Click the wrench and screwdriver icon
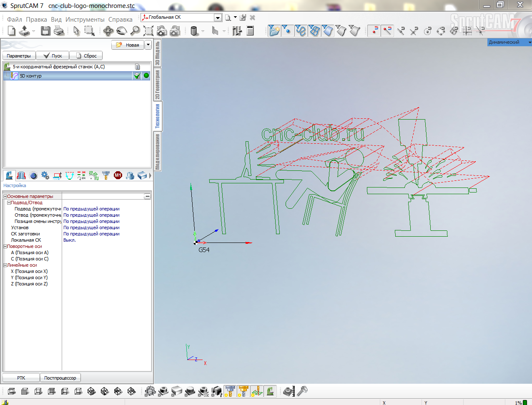Image resolution: width=532 pixels, height=405 pixels. 302,391
